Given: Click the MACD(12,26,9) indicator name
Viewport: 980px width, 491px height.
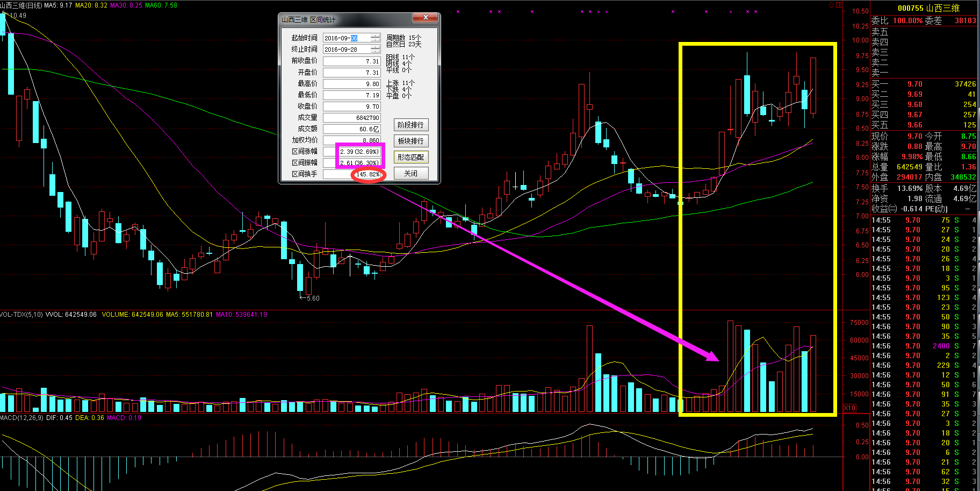Looking at the screenshot, I should coord(21,418).
